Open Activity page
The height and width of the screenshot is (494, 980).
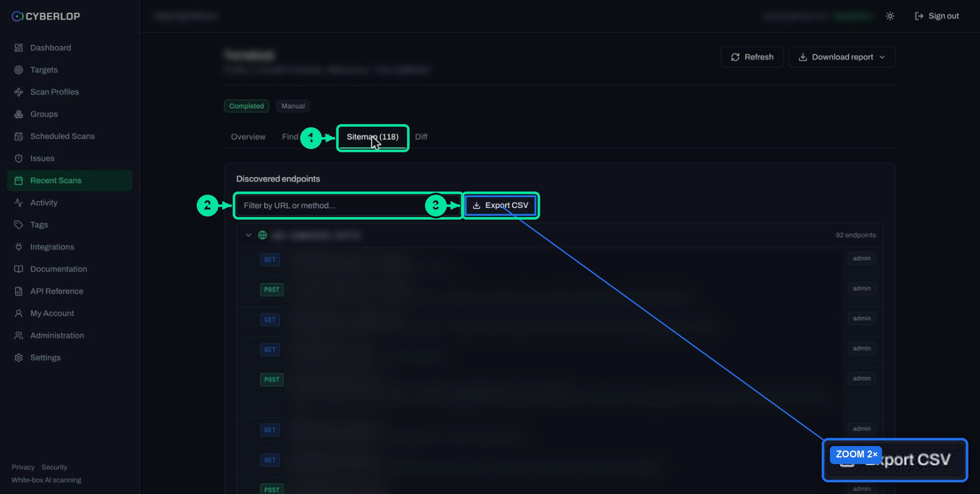pos(69,203)
